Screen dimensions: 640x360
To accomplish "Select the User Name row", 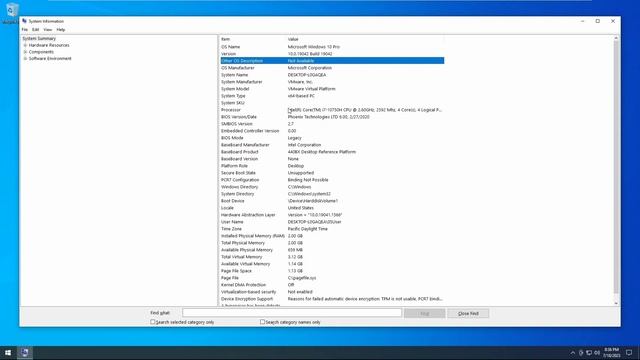I will [332, 222].
